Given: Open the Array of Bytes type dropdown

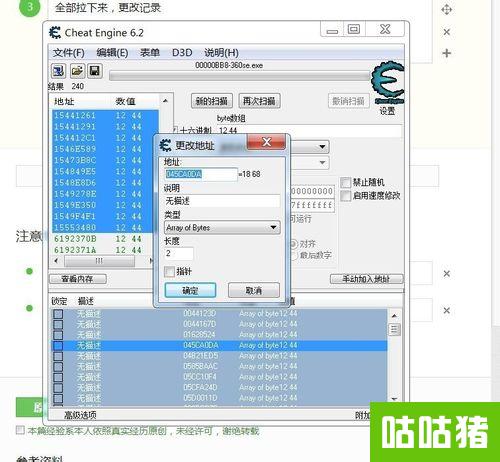Looking at the screenshot, I should 222,228.
